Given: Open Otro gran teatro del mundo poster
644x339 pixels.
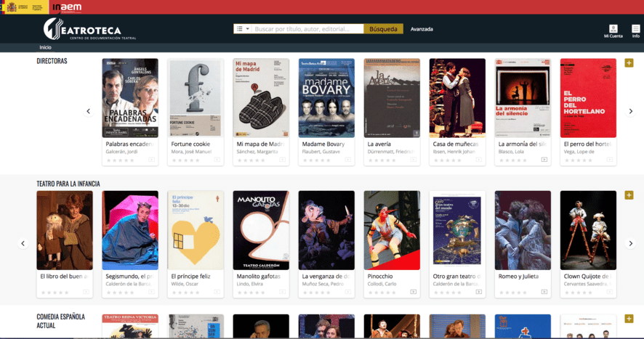Looking at the screenshot, I should click(x=457, y=230).
